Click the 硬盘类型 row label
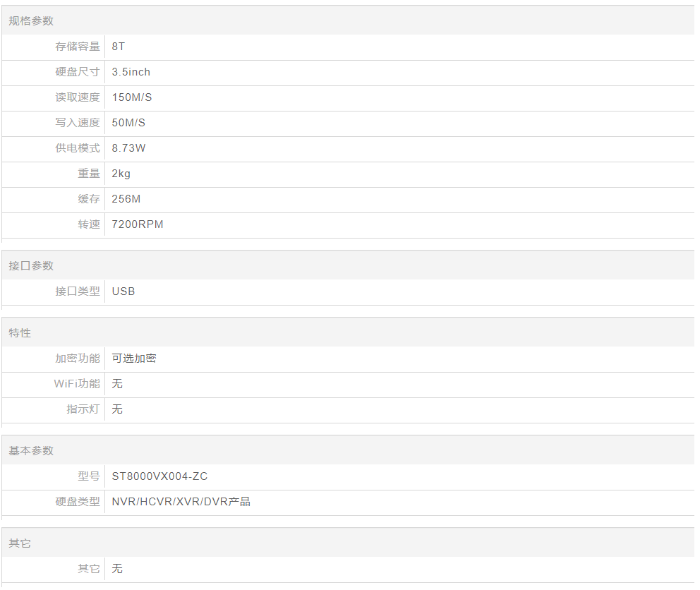This screenshot has height=590, width=700. (78, 502)
